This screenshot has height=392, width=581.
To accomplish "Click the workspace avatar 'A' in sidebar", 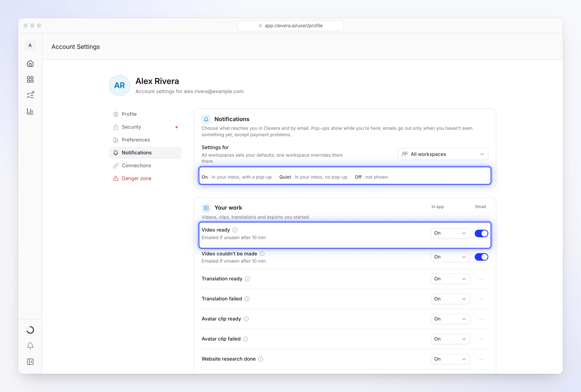I will tap(30, 45).
